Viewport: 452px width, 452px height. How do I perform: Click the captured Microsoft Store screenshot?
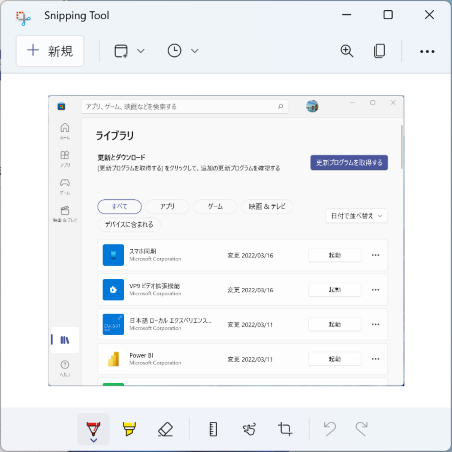pos(226,241)
